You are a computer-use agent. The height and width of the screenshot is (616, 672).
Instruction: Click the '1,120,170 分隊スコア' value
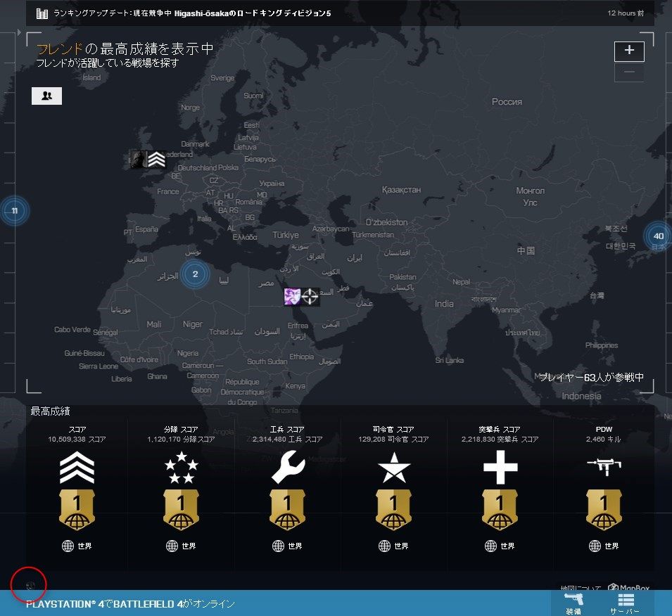coord(181,439)
